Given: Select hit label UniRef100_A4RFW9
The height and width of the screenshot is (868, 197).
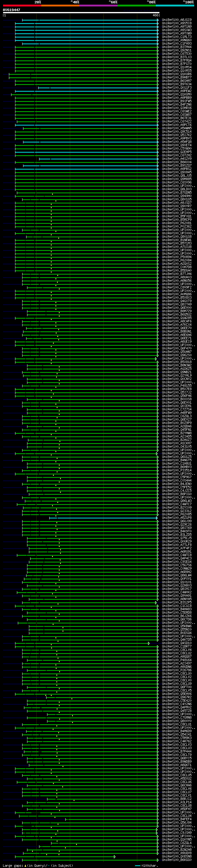Looking at the screenshot, I should 177,413.
